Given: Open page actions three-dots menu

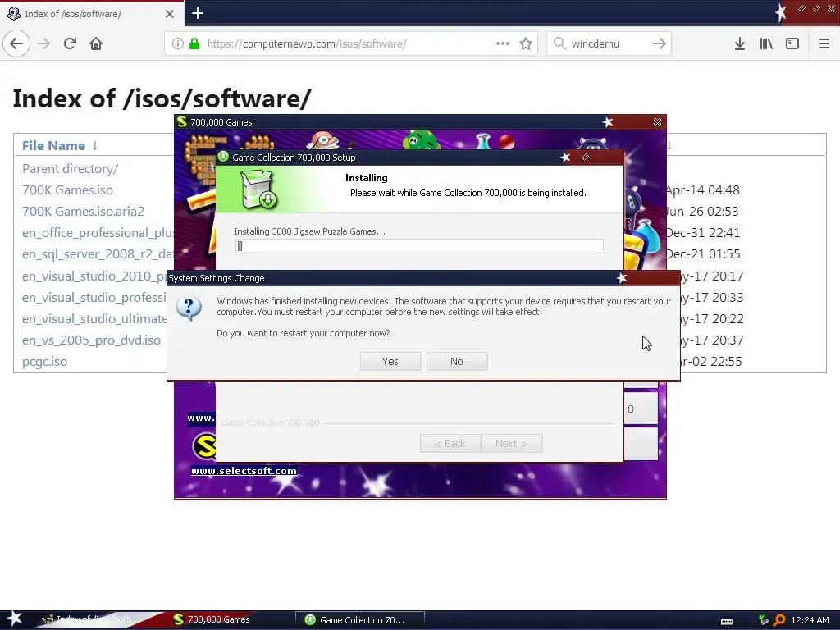Looking at the screenshot, I should click(503, 43).
